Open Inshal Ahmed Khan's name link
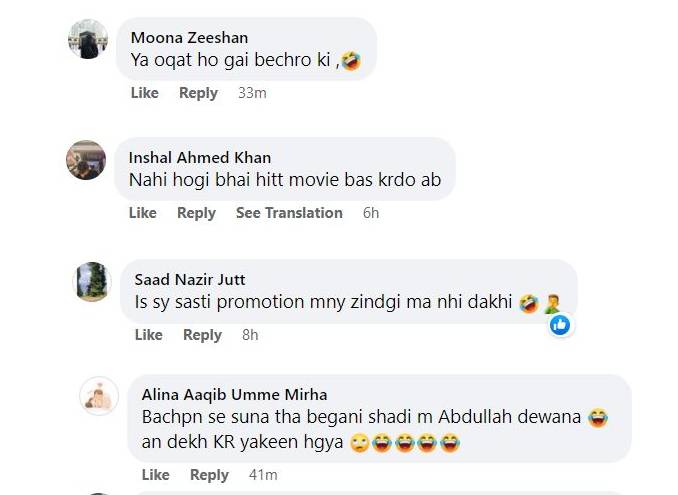 coord(200,158)
